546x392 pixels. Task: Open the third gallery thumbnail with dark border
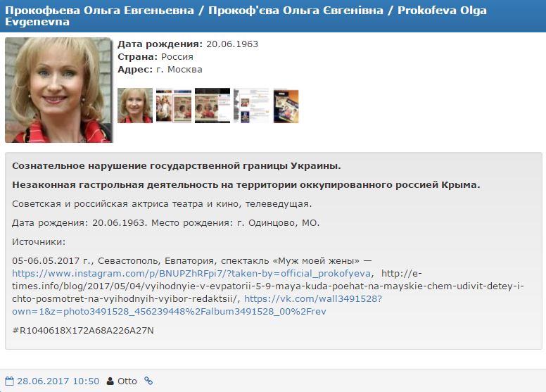point(212,106)
